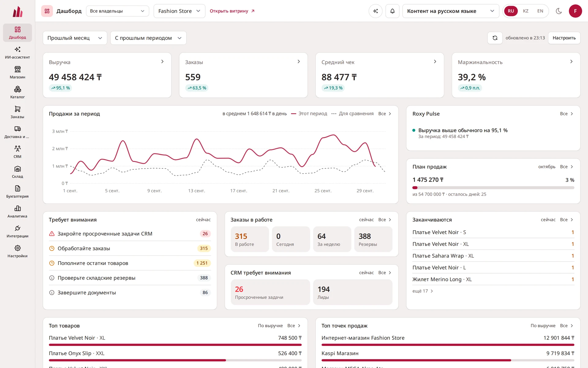Click the refresh dashboard icon
This screenshot has width=588, height=368.
coord(495,38)
